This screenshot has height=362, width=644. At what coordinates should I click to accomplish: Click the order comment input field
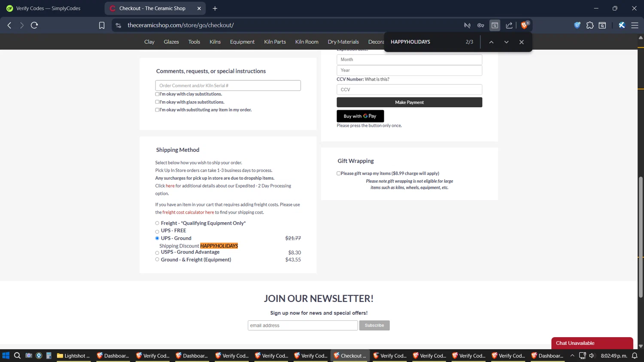[228, 85]
